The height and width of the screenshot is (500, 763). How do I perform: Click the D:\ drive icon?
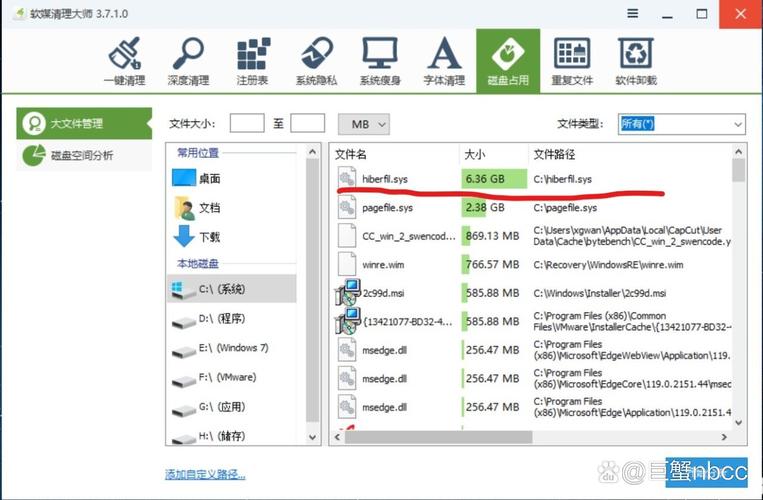[183, 322]
